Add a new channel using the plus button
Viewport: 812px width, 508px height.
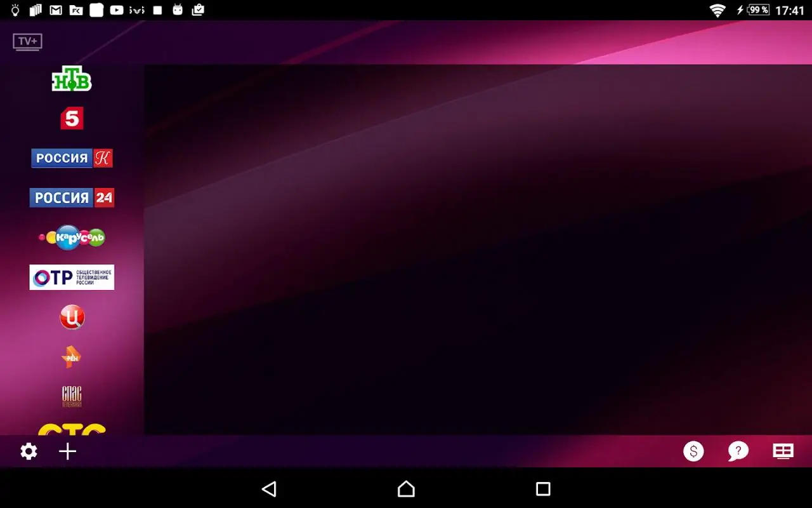(67, 451)
